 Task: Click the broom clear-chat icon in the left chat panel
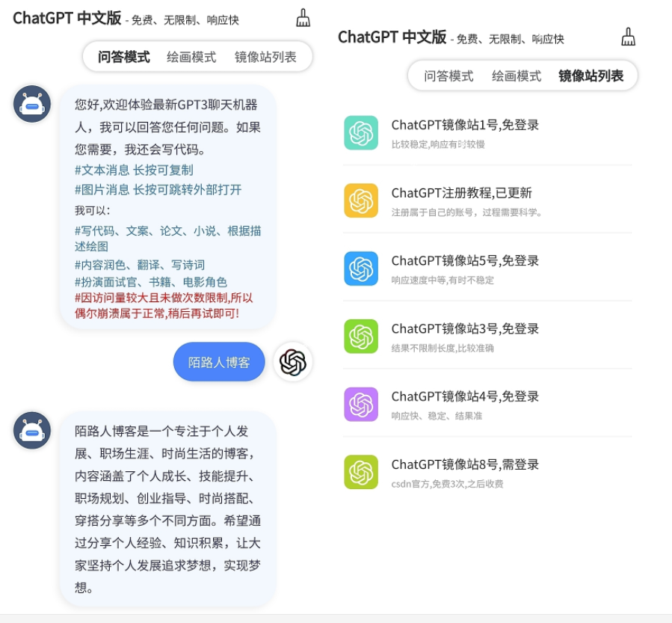(x=303, y=17)
